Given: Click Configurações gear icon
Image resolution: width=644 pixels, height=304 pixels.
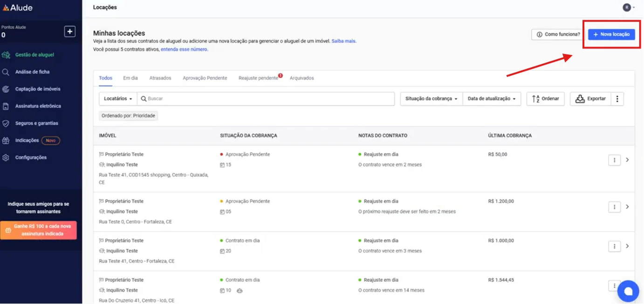Looking at the screenshot, I should (x=6, y=158).
